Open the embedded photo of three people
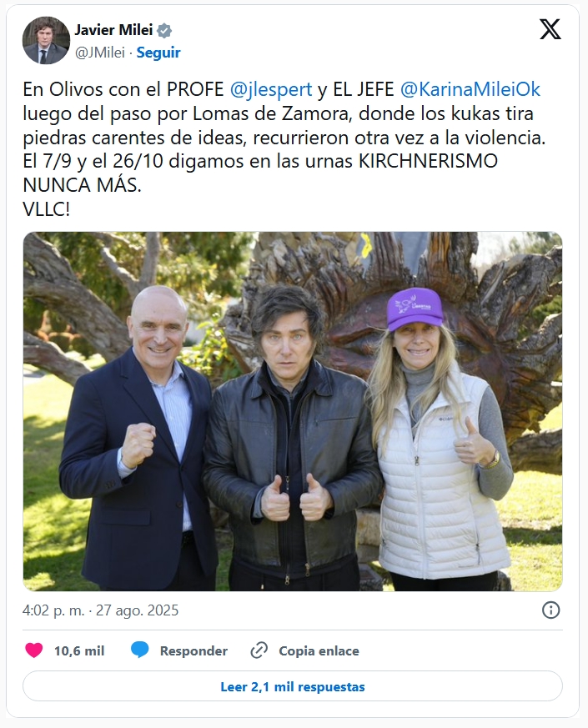Screen dimensions: 588x728 point(293,411)
